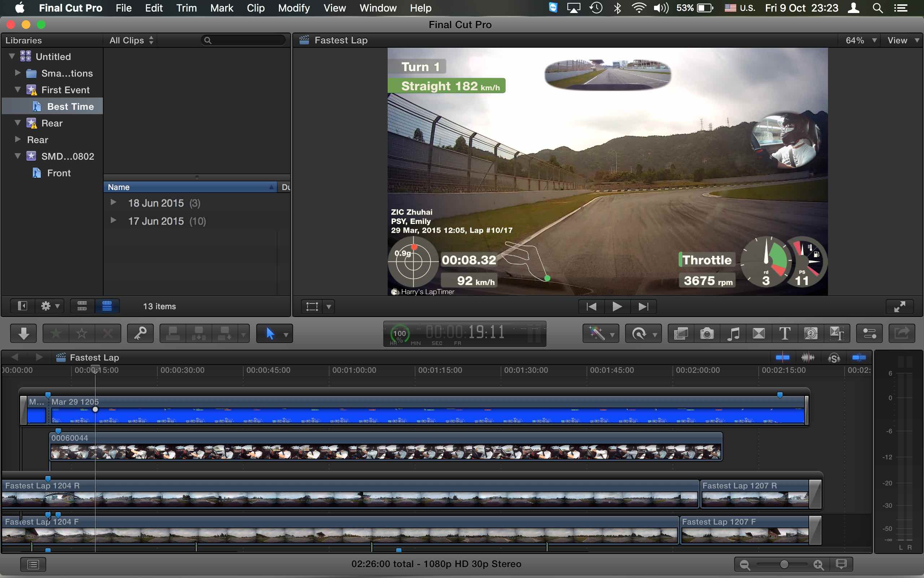This screenshot has height=578, width=924.
Task: Click the browser search field
Action: (244, 40)
